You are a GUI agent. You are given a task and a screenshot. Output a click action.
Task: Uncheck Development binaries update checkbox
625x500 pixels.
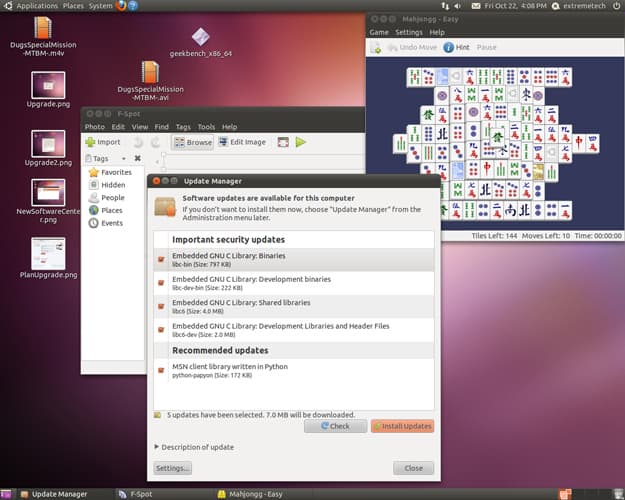click(161, 283)
